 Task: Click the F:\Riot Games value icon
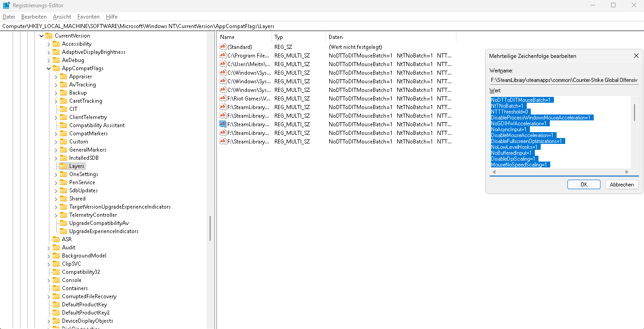(x=222, y=98)
